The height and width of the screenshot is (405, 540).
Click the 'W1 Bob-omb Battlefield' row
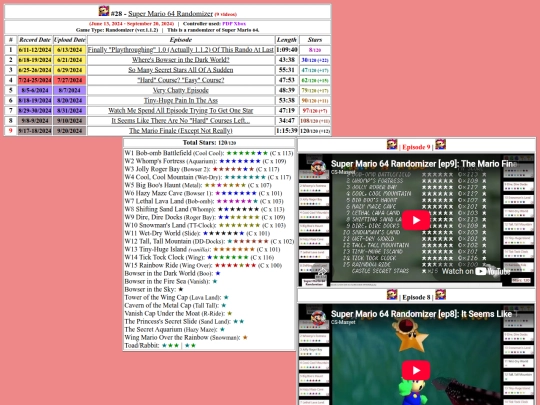point(209,153)
